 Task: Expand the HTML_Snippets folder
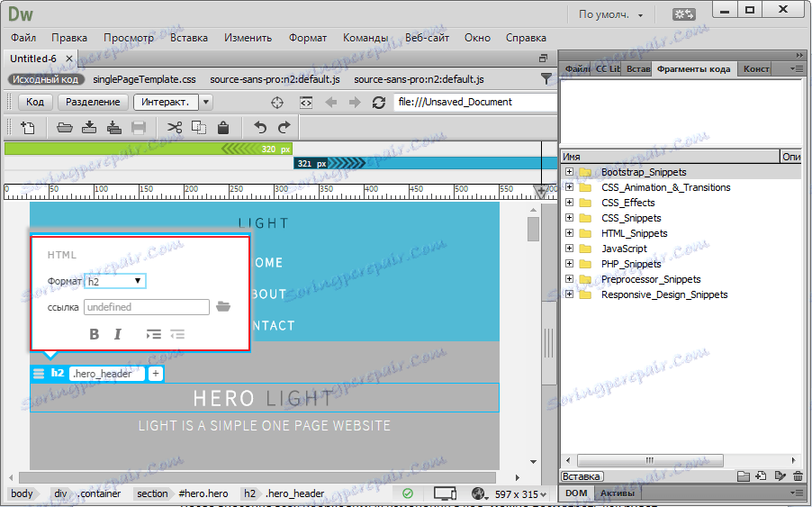tap(569, 232)
